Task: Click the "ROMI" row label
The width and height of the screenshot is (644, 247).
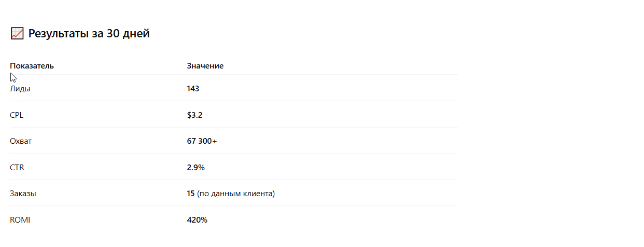Action: pyautogui.click(x=20, y=220)
